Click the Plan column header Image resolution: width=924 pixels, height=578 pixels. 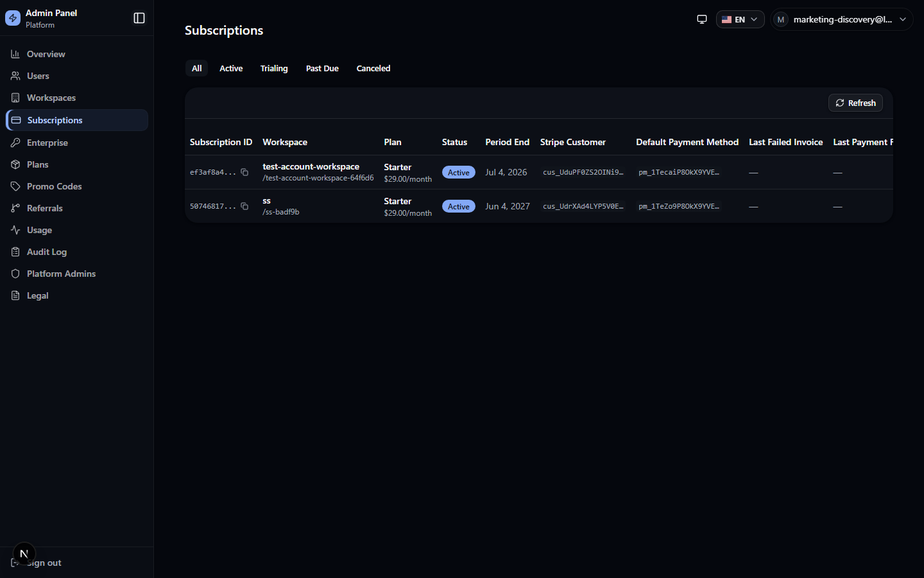click(393, 142)
